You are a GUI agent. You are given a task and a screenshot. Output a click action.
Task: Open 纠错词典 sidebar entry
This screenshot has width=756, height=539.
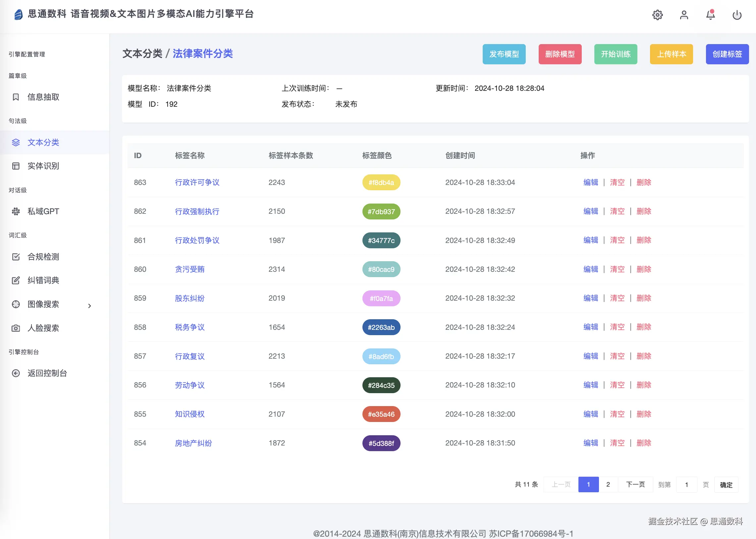[43, 280]
